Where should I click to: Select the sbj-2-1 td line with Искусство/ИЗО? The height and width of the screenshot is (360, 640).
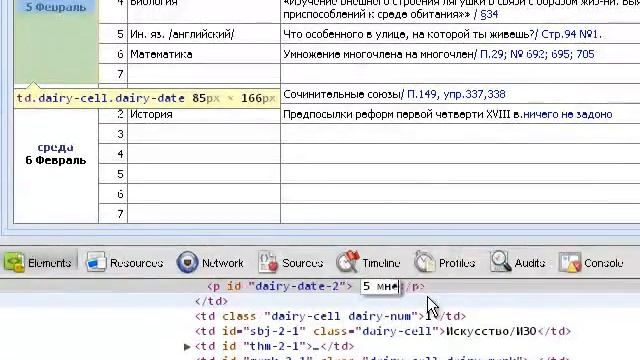(383, 331)
